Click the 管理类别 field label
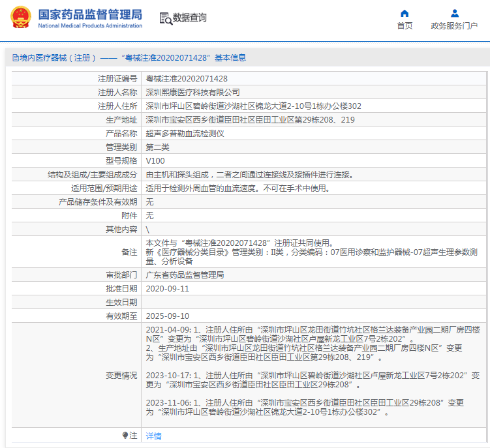 pos(121,147)
